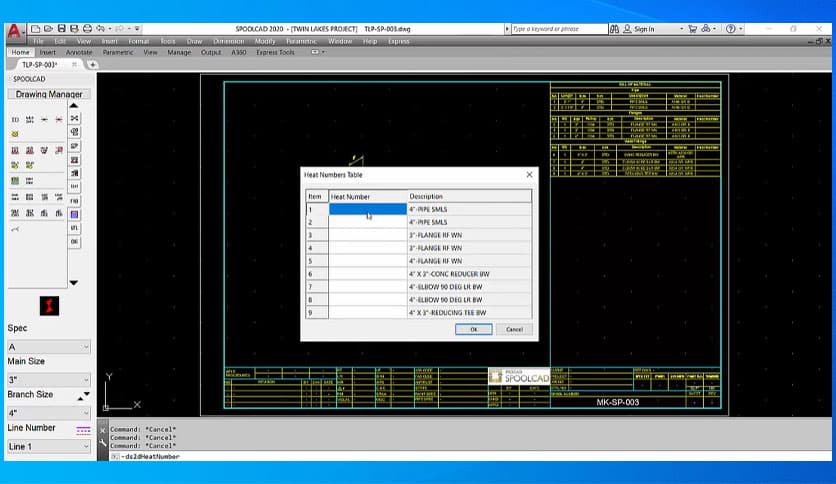The image size is (836, 484).
Task: Click the X icon beside command history
Action: (x=103, y=430)
